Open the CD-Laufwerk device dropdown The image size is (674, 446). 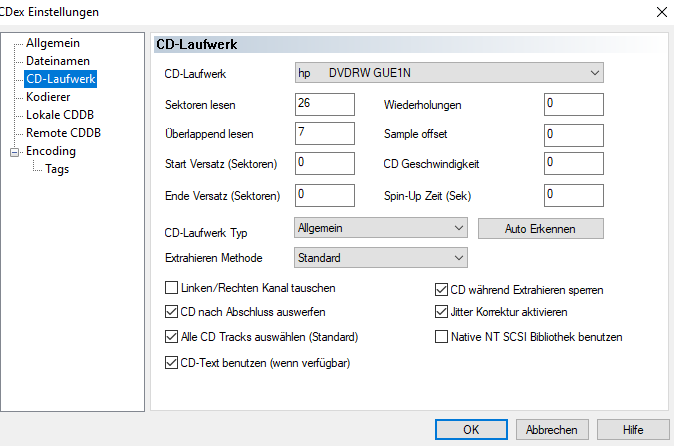pos(449,72)
